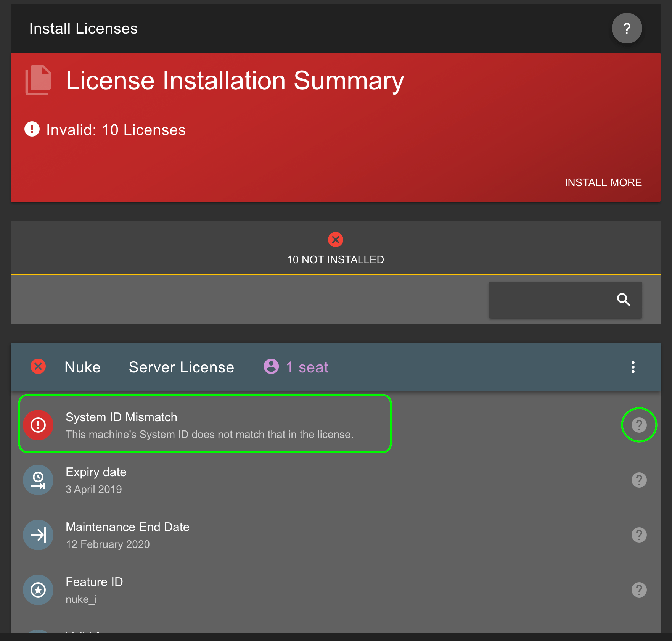The width and height of the screenshot is (672, 641).
Task: Click the search magnifier icon
Action: 623,300
